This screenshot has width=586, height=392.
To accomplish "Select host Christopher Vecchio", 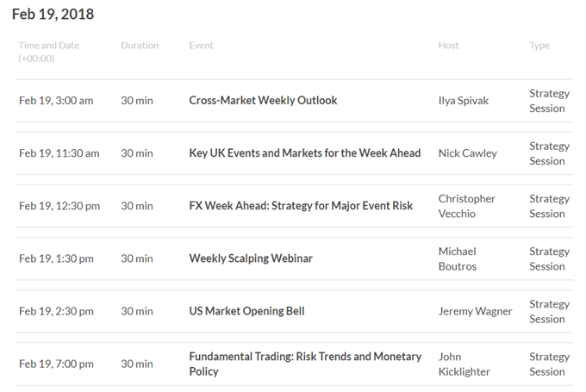I will click(x=466, y=206).
